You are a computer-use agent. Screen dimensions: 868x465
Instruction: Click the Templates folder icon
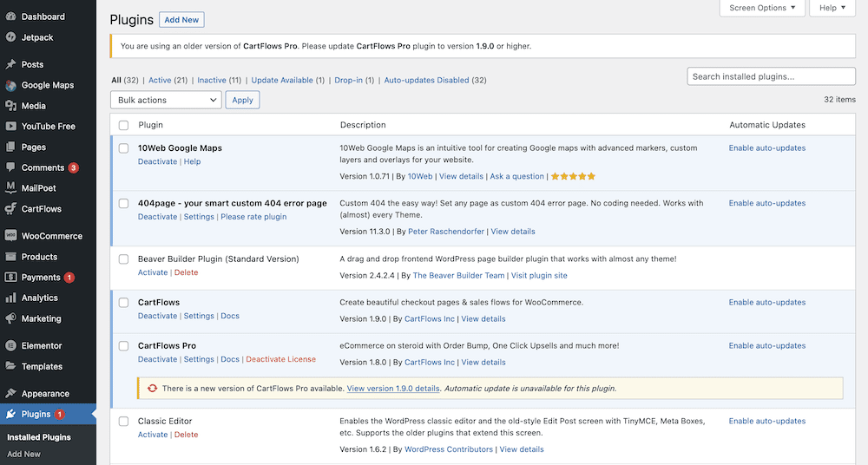click(10, 366)
